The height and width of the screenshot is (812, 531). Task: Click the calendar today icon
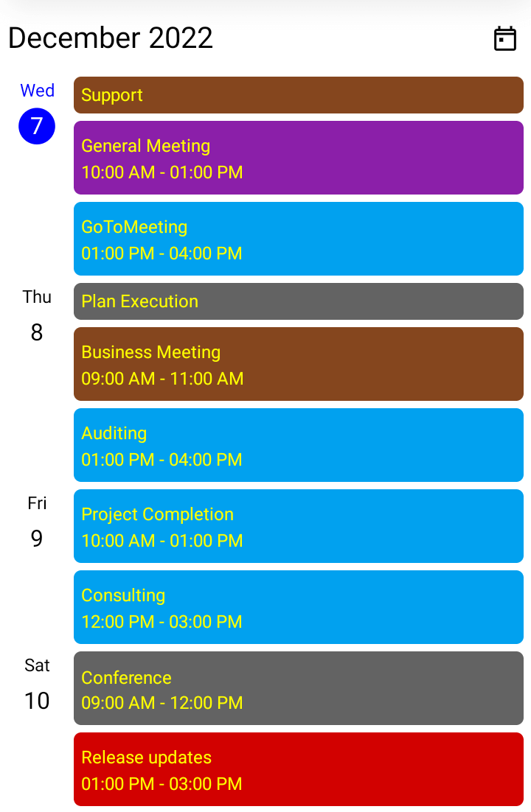tap(504, 39)
